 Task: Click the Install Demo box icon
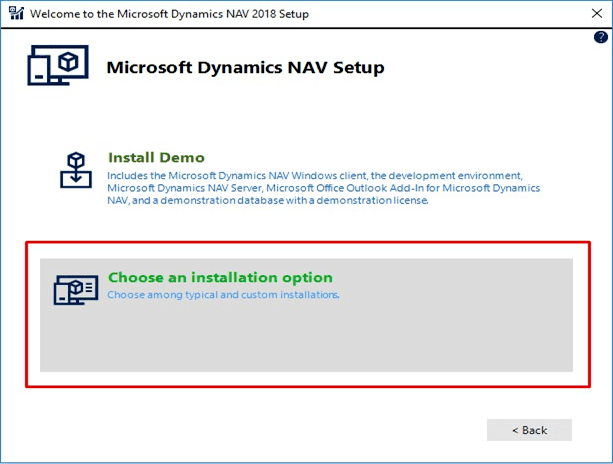76,170
